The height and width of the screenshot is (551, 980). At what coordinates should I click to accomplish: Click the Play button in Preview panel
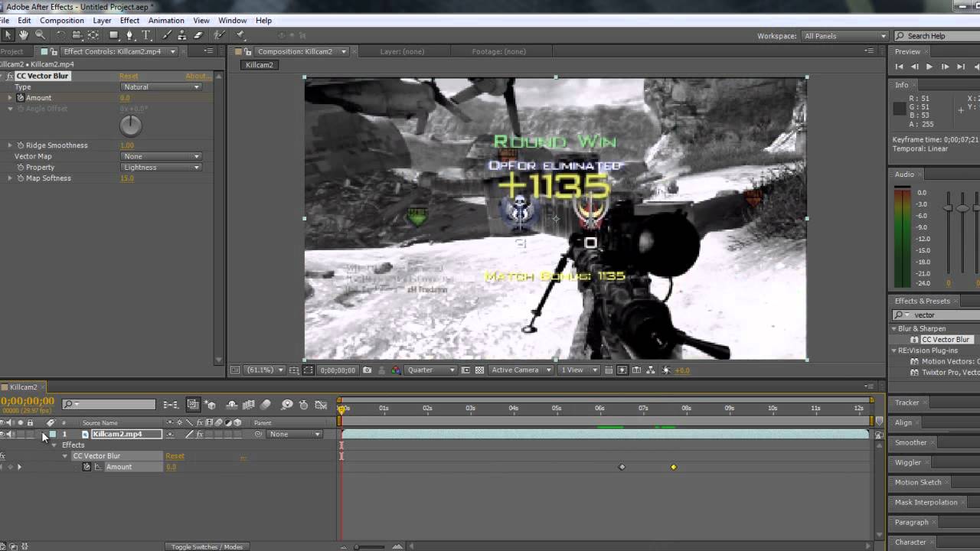click(929, 67)
